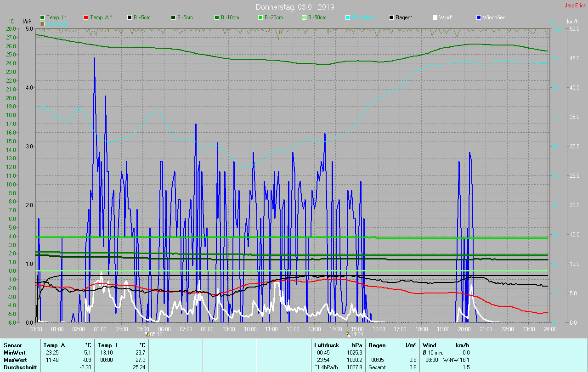Click the sunset marker at 14:34
Screen dimensions: 588x372
pos(348,334)
